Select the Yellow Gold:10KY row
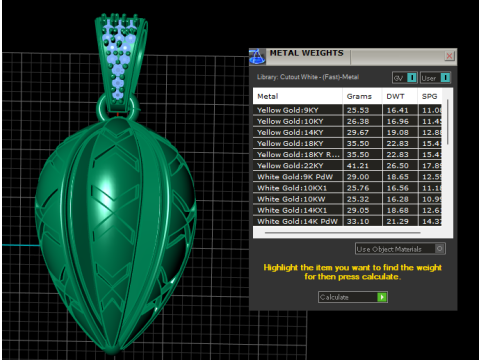 tap(347, 121)
